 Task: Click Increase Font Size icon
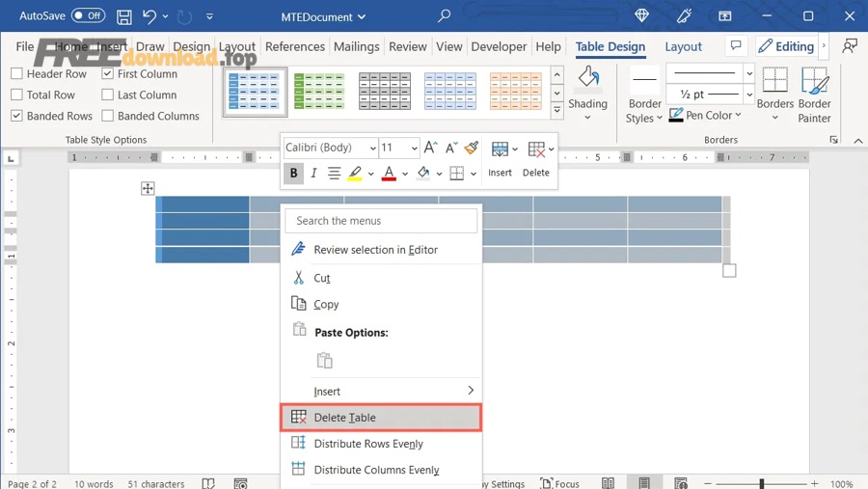(430, 148)
